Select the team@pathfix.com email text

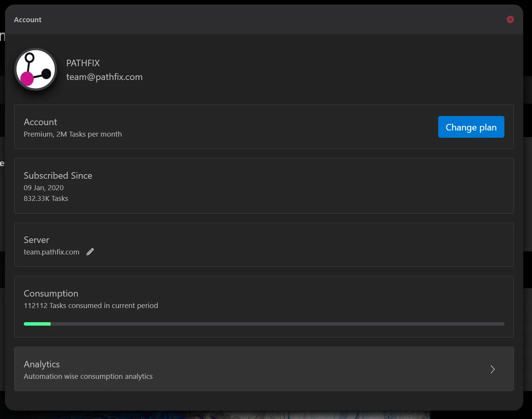tap(105, 77)
